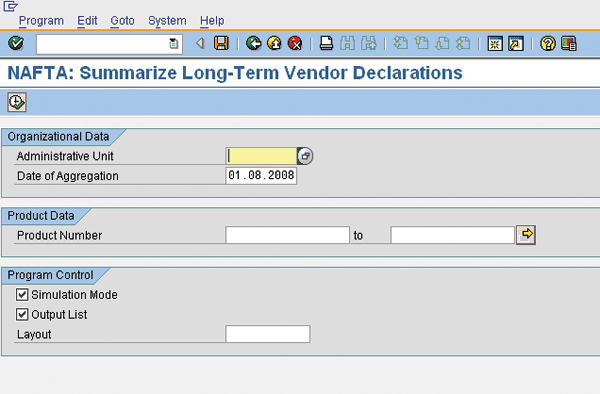The width and height of the screenshot is (600, 394).
Task: Open Product Number multiple selection arrow button
Action: coord(526,234)
